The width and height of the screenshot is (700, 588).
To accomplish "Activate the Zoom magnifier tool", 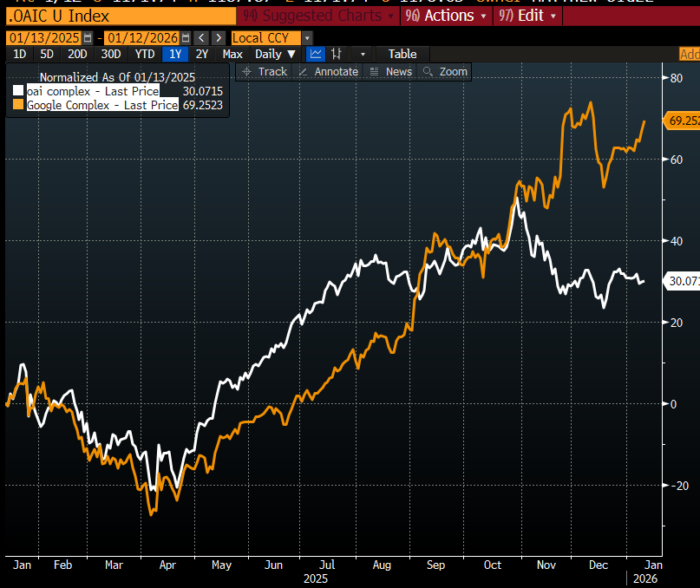I will point(445,71).
